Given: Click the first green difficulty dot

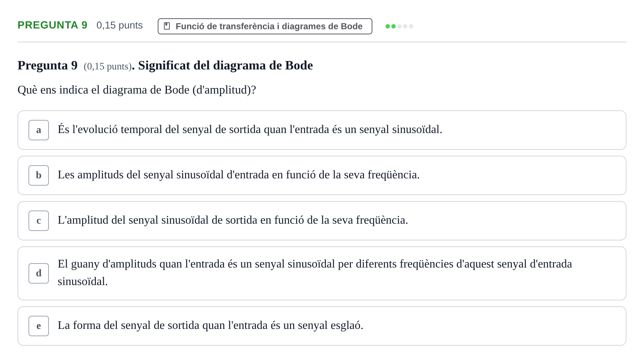Looking at the screenshot, I should click(388, 26).
